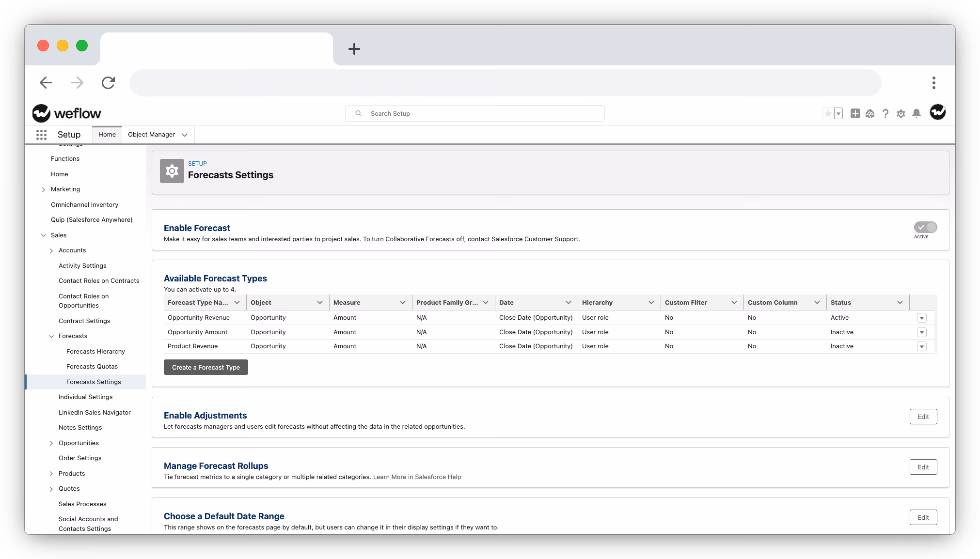
Task: Open the notifications bell
Action: tap(916, 113)
